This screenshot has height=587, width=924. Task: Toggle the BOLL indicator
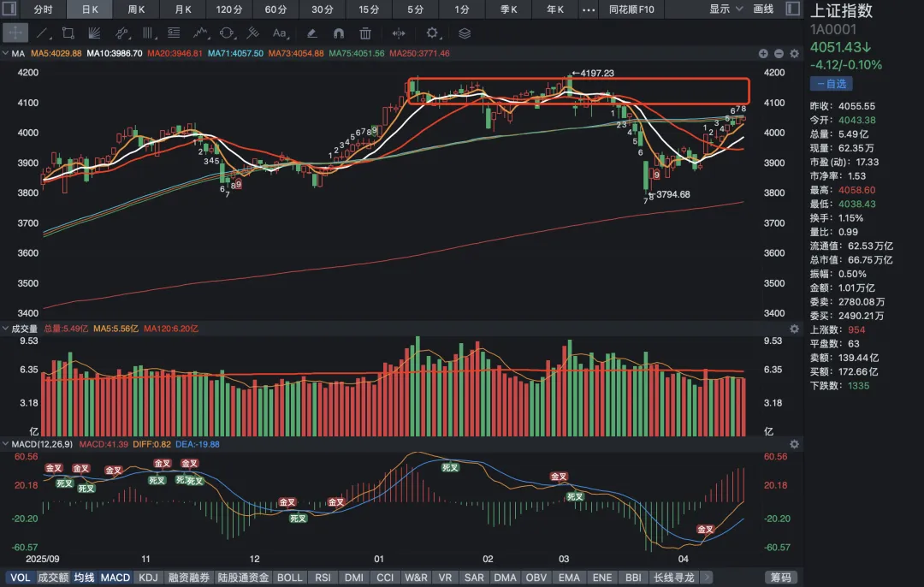pyautogui.click(x=289, y=578)
